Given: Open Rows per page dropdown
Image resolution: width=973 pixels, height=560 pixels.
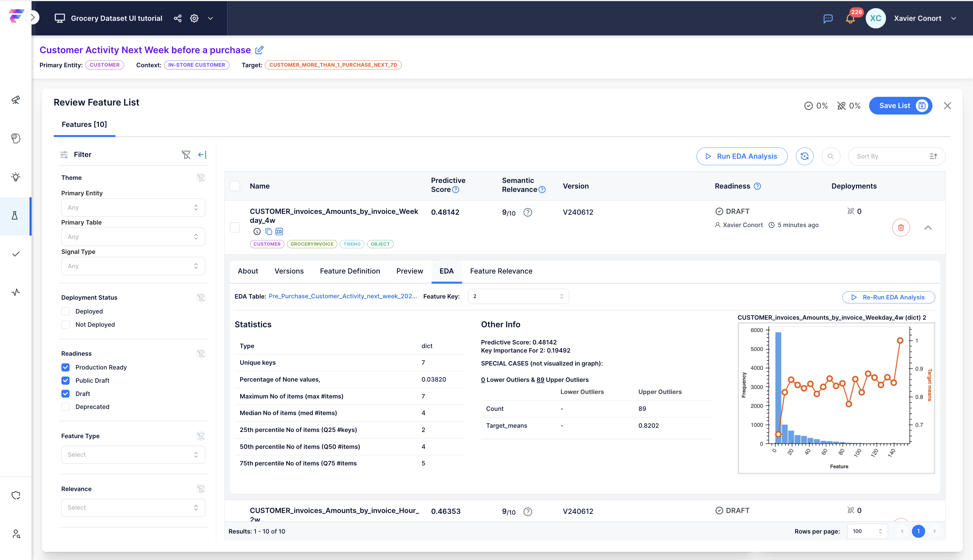Looking at the screenshot, I should [x=867, y=531].
